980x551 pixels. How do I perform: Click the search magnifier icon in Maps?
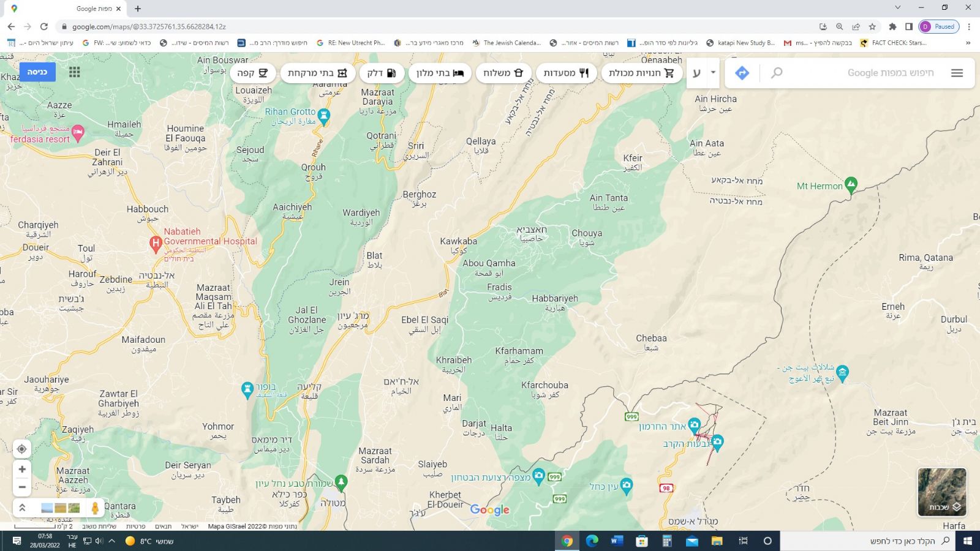point(777,73)
